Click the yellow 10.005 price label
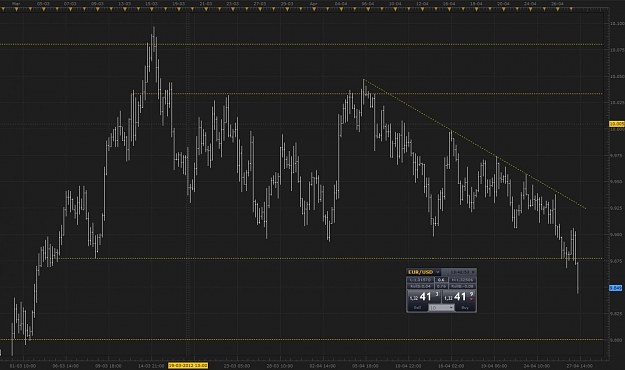 click(617, 124)
